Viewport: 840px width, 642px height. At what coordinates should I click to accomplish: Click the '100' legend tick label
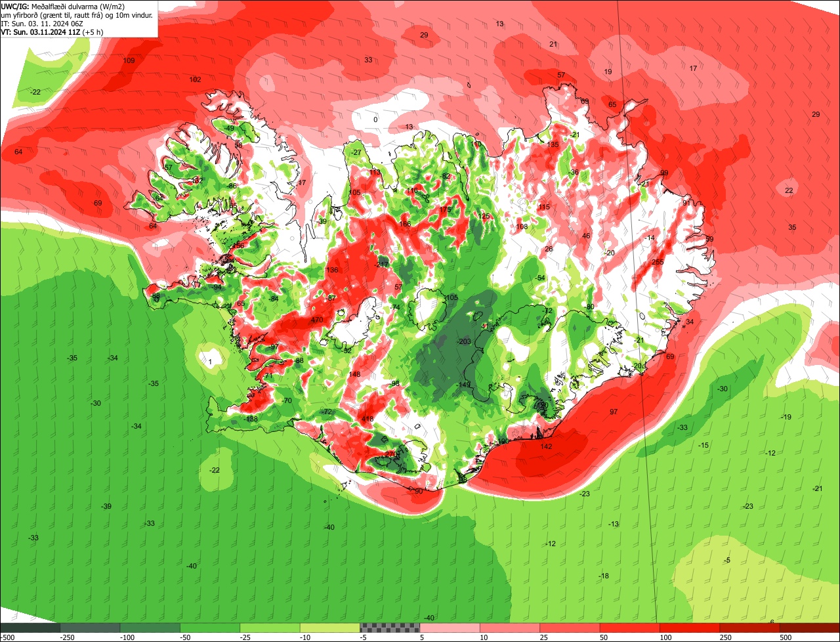[x=666, y=637]
